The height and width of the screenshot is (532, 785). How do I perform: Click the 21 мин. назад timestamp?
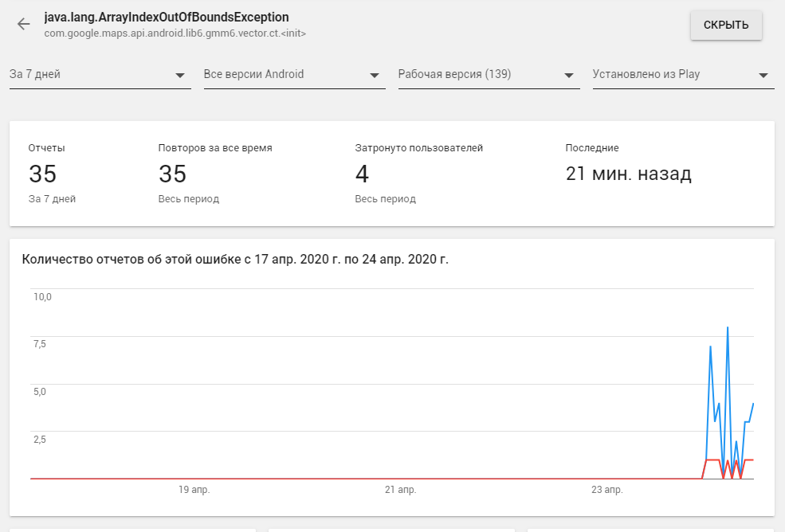(x=628, y=174)
